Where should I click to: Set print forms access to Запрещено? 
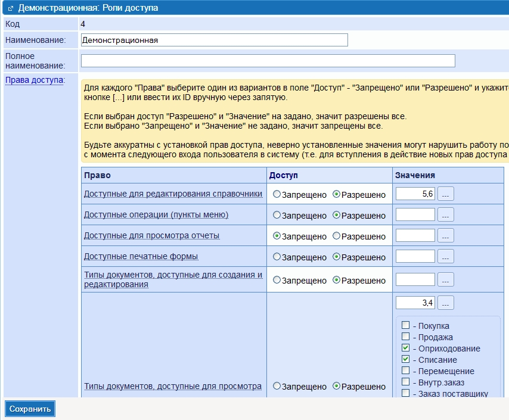pos(277,257)
